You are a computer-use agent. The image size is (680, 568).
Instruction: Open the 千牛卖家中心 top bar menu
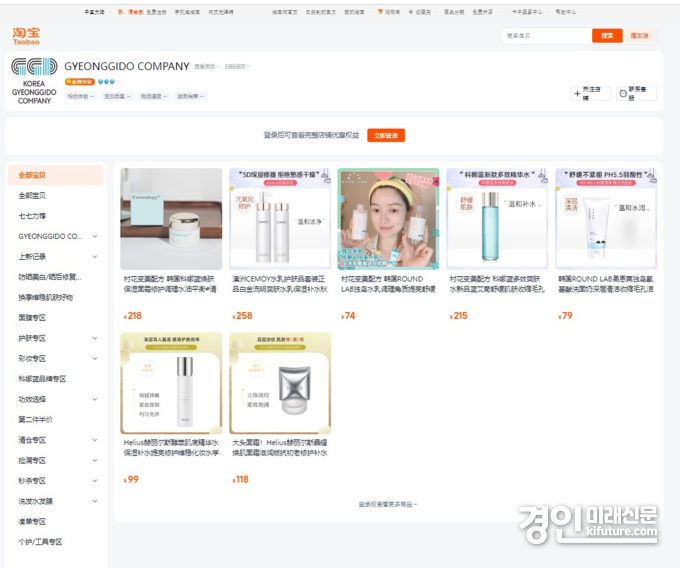[x=527, y=12]
